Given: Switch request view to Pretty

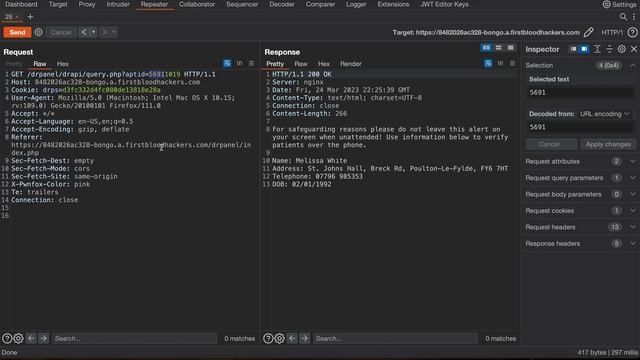Looking at the screenshot, I should tap(14, 64).
